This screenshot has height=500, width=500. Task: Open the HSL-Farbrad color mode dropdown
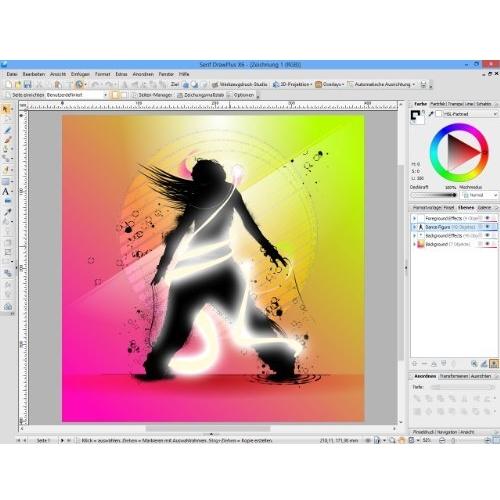[470, 114]
